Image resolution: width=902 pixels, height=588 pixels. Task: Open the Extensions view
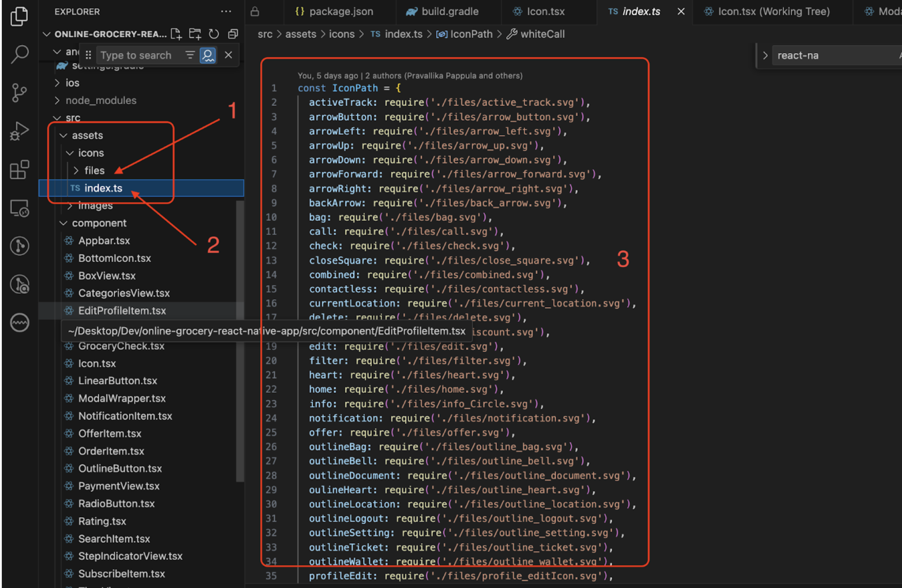pos(19,170)
